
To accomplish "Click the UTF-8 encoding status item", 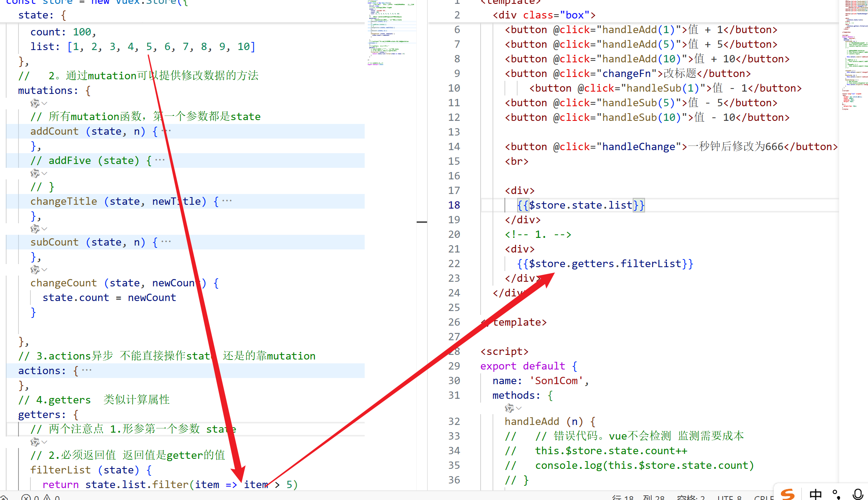I will pyautogui.click(x=729, y=497).
